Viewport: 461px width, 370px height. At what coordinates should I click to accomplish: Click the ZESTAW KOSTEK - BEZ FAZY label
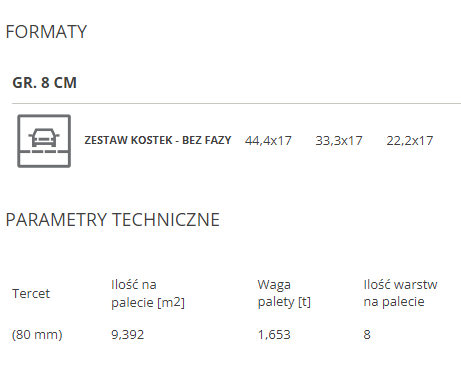158,140
